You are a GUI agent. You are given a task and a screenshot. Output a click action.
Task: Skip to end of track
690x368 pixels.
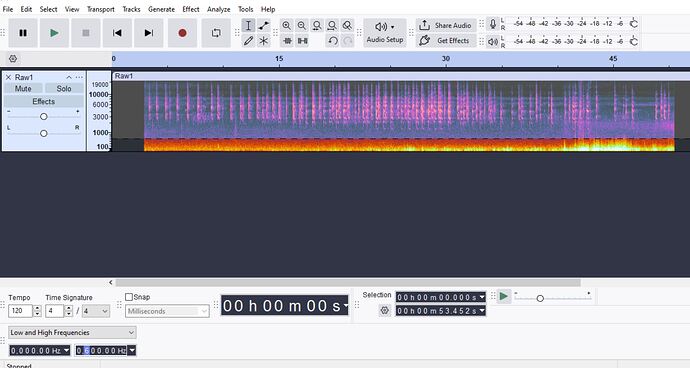tap(149, 33)
